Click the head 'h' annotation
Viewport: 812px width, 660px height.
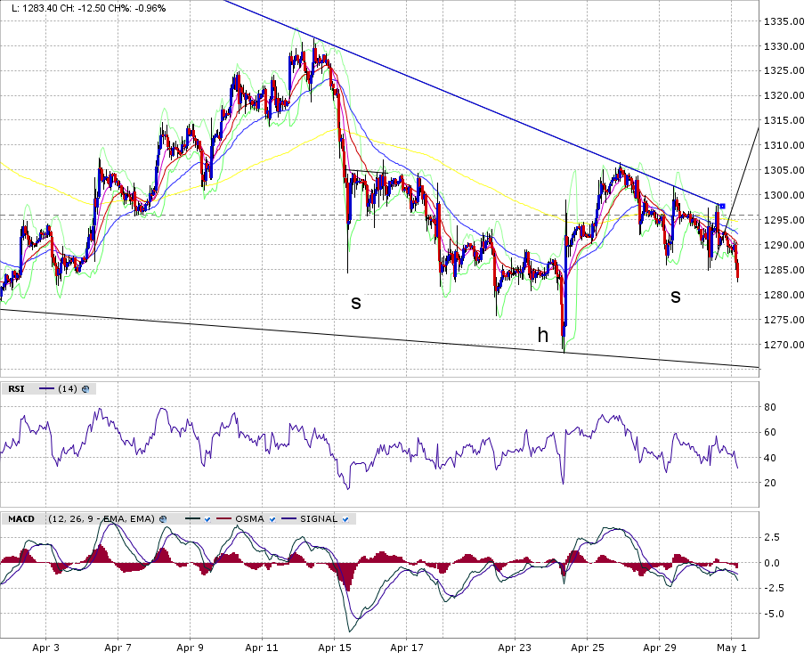(x=542, y=335)
